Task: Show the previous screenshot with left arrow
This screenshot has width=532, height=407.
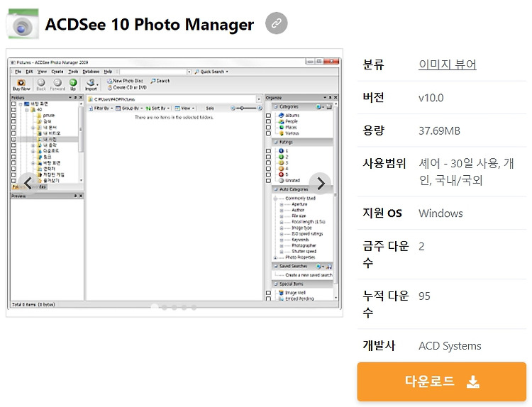Action: pyautogui.click(x=28, y=184)
